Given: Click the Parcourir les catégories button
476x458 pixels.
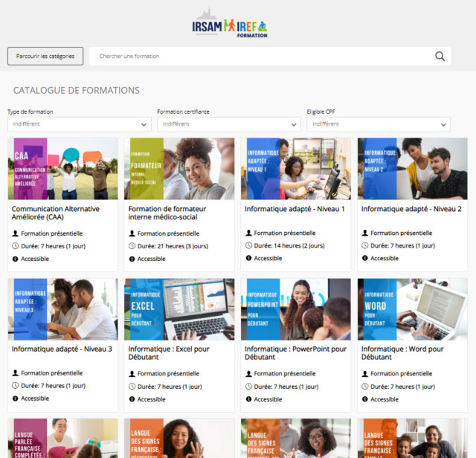Looking at the screenshot, I should [45, 57].
